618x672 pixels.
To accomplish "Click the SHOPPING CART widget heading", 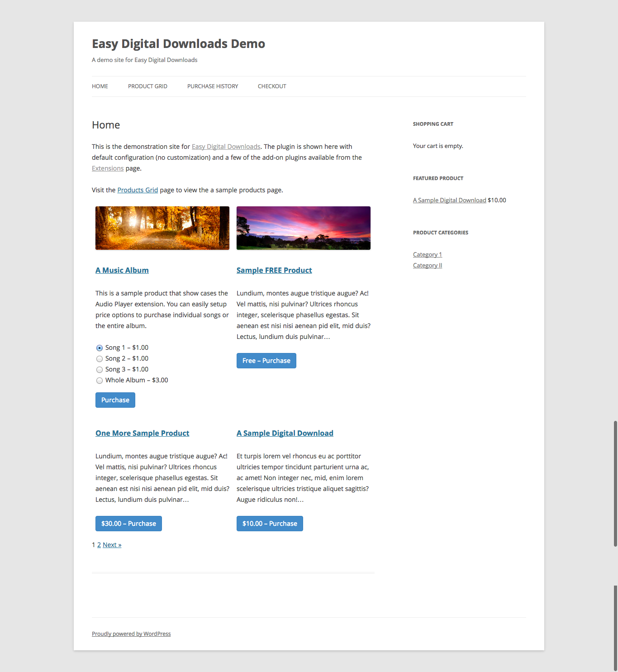I will coord(433,124).
